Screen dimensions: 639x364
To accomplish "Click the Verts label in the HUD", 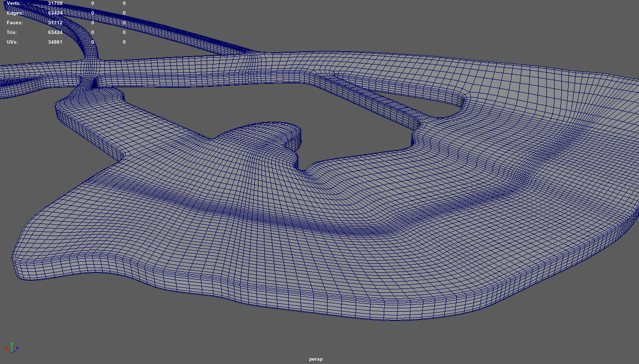I will point(14,3).
